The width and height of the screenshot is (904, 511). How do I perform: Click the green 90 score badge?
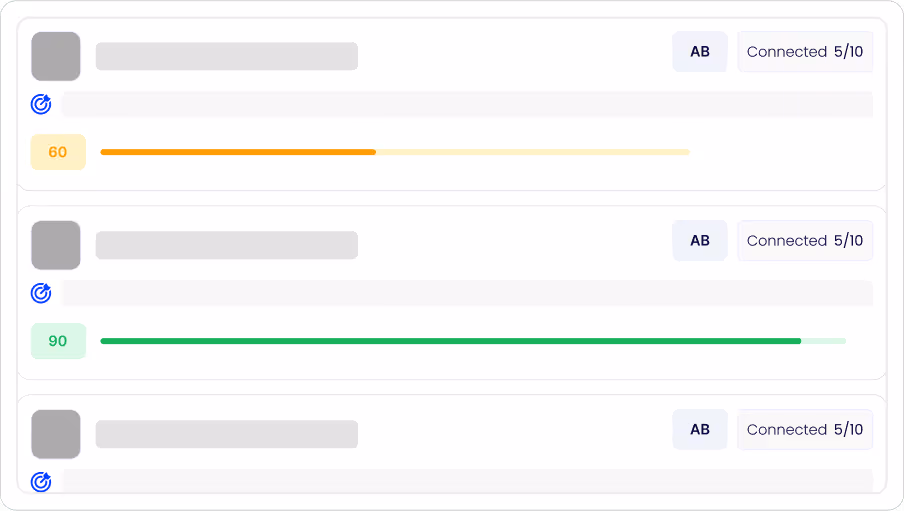tap(58, 341)
